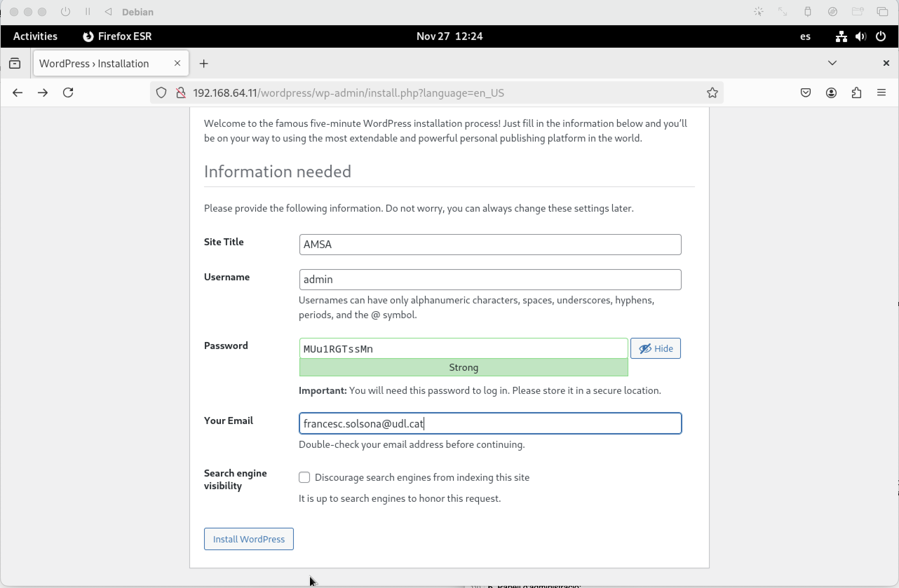Open the Firefox hamburger application menu
899x588 pixels.
pyautogui.click(x=881, y=93)
